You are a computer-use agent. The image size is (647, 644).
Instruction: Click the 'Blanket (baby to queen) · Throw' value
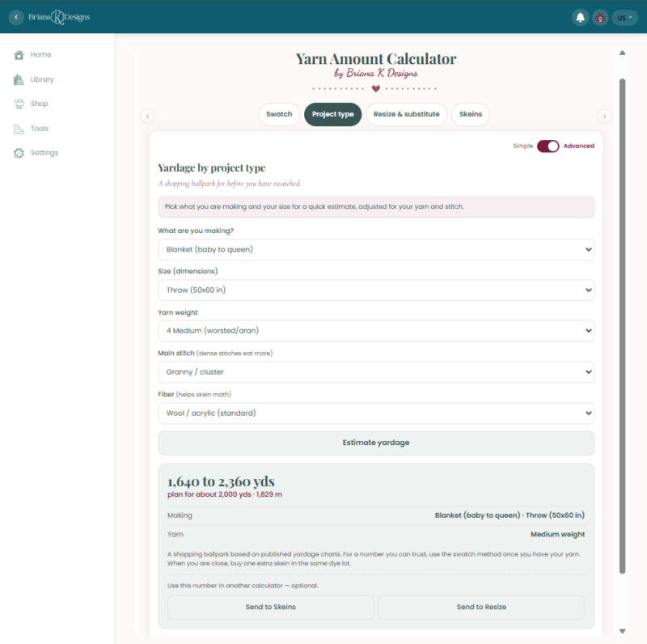tap(510, 515)
